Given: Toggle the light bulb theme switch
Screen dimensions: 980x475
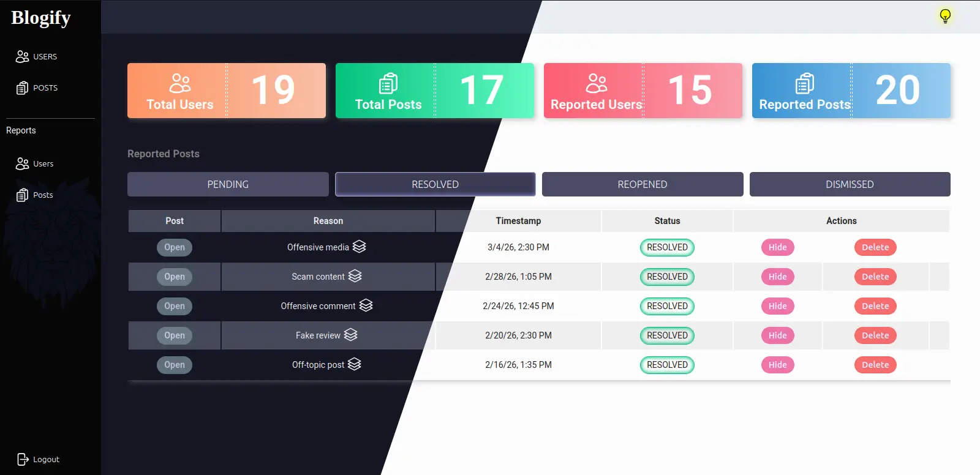Looking at the screenshot, I should (945, 16).
